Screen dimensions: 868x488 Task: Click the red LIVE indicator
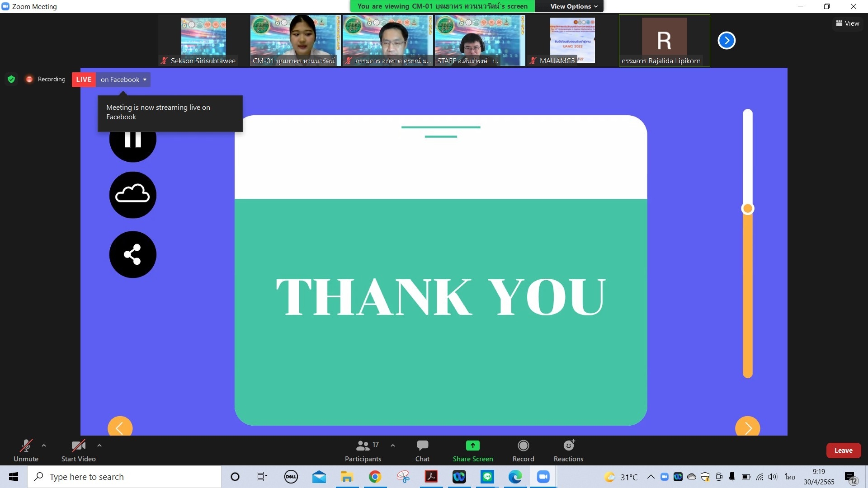(84, 80)
